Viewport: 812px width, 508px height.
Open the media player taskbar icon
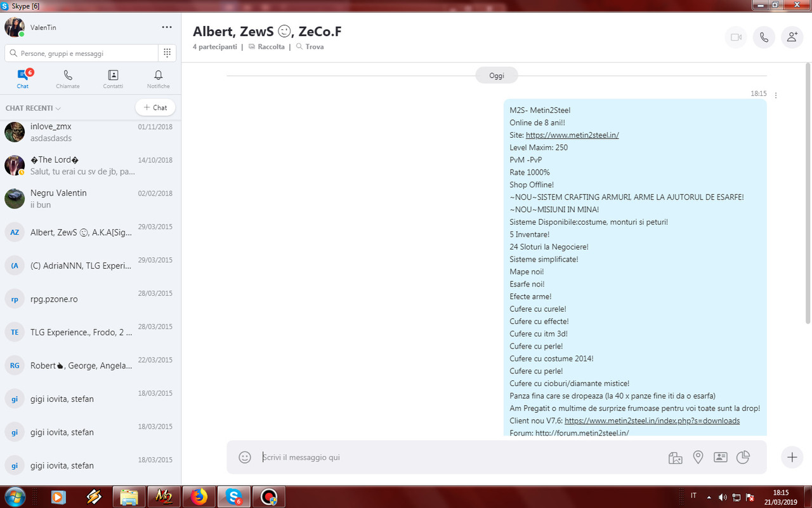tap(58, 497)
